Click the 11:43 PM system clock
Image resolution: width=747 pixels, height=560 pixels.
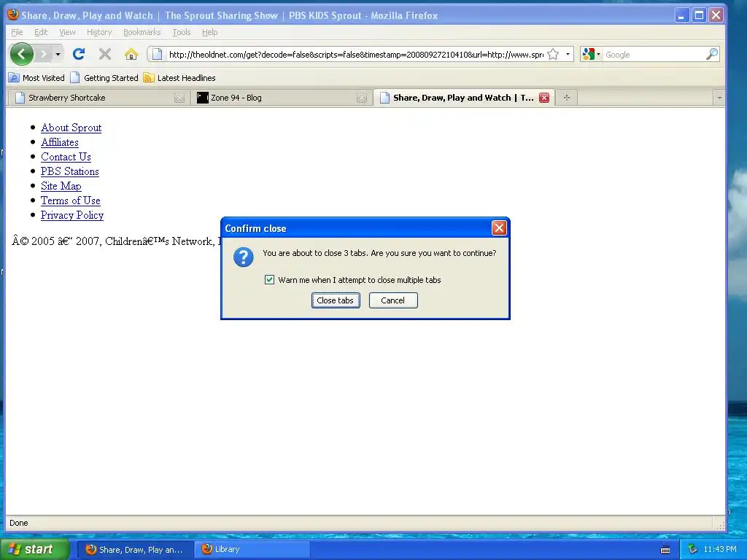pos(719,549)
